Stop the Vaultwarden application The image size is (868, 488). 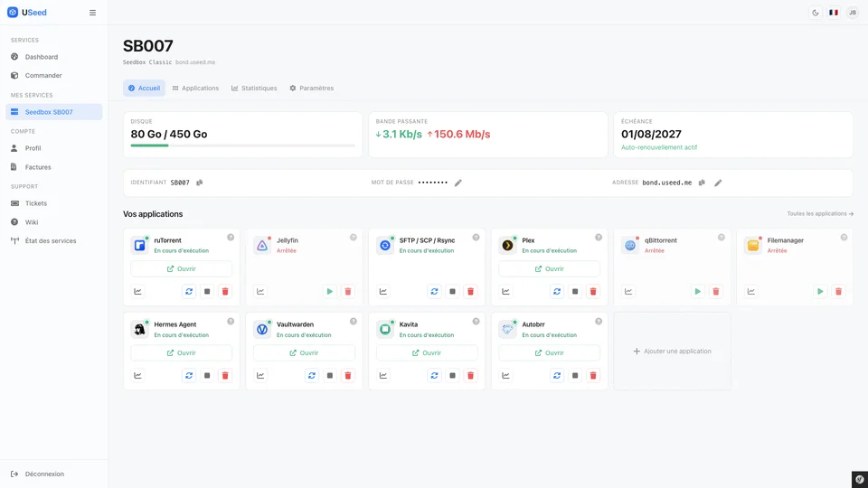click(x=330, y=376)
